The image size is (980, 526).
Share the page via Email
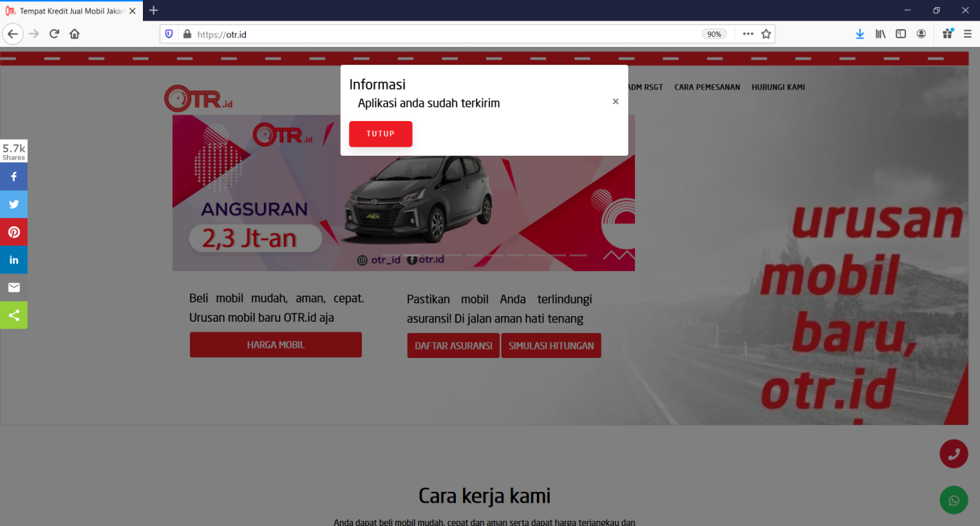(14, 287)
